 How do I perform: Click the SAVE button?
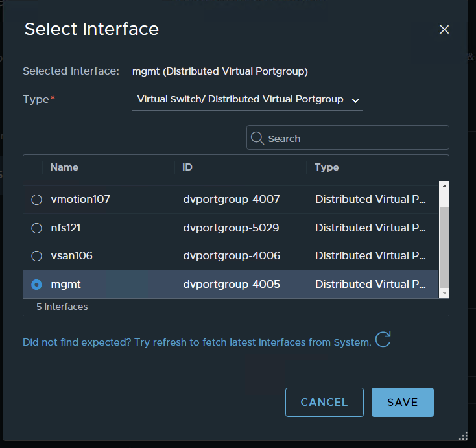coord(402,402)
